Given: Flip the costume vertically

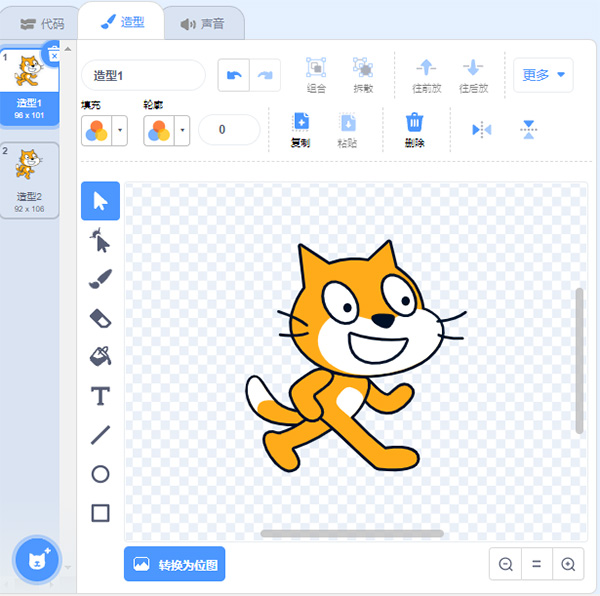Looking at the screenshot, I should click(x=528, y=130).
